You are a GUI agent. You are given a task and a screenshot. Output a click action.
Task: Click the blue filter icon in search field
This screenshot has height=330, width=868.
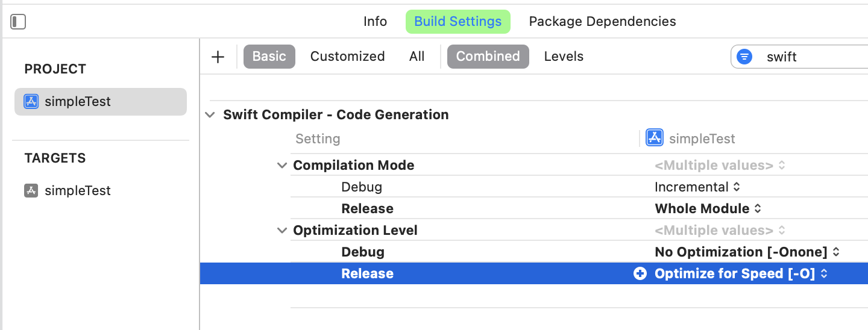coord(744,57)
